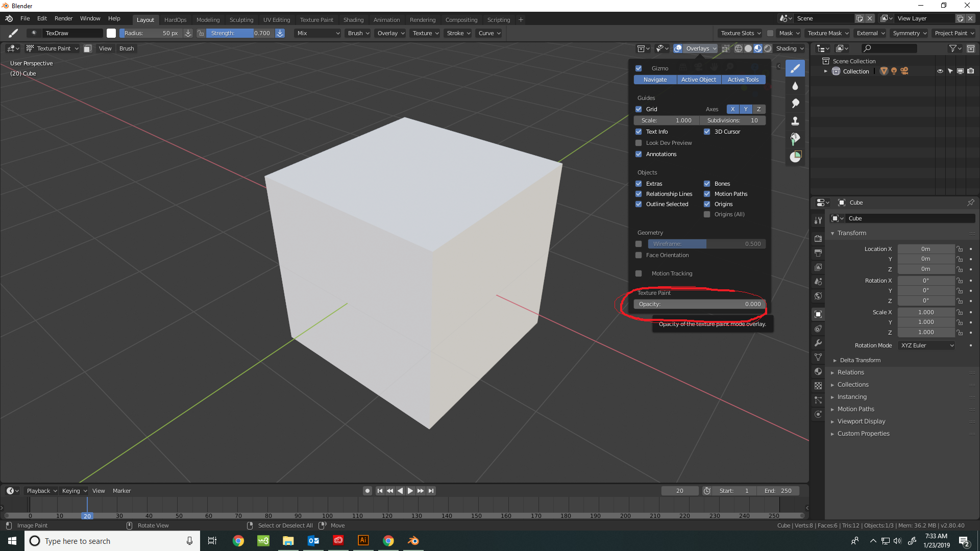Open the Scene properties tab
Viewport: 980px width, 551px height.
[x=818, y=281]
